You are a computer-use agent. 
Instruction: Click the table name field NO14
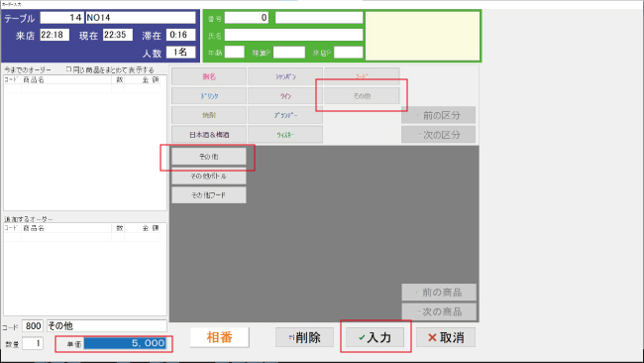[141, 18]
